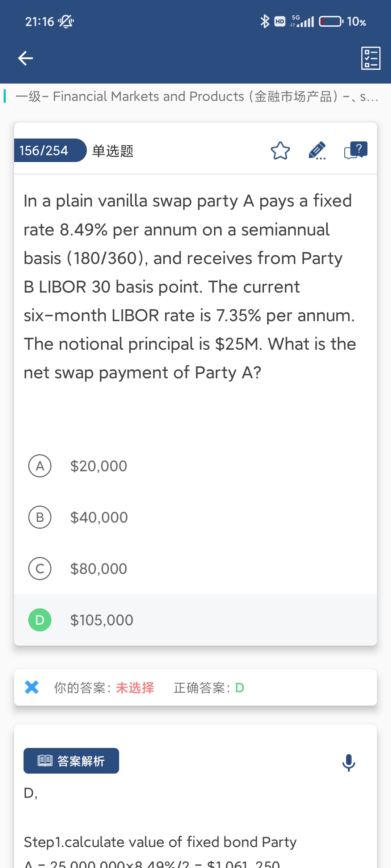The height and width of the screenshot is (868, 391).
Task: Tap the 156/254 question counter
Action: click(44, 150)
